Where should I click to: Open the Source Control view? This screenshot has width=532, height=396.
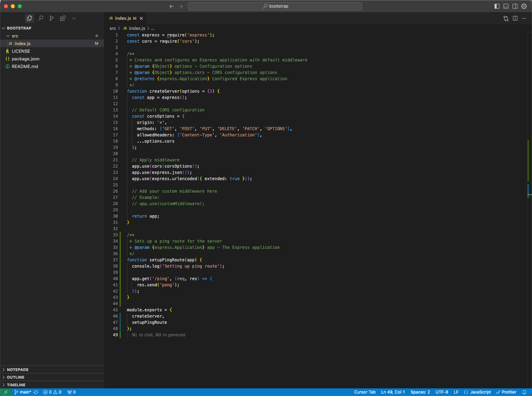[x=52, y=18]
